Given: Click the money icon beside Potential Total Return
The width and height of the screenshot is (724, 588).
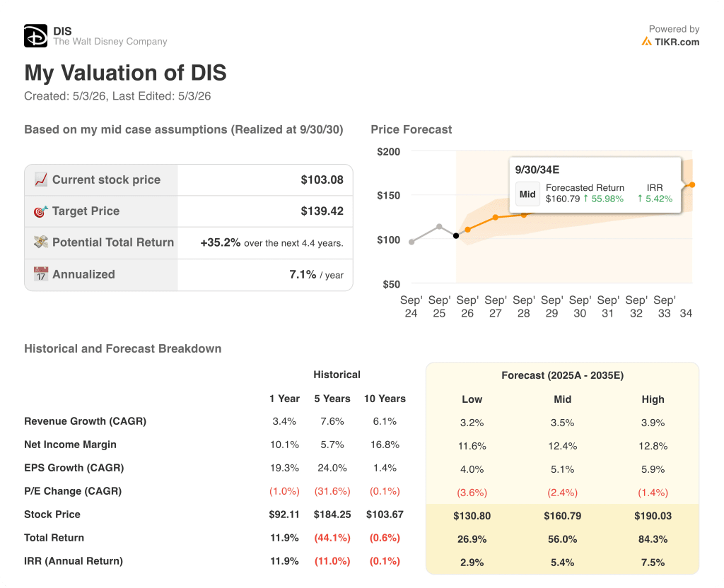Looking at the screenshot, I should click(x=40, y=242).
